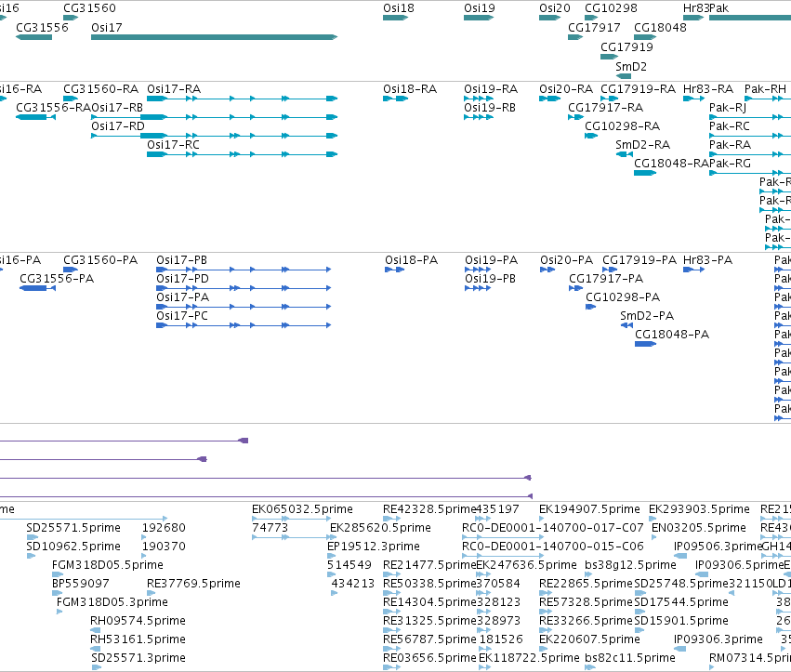Click the Osi18 gene label
The width and height of the screenshot is (791, 672).
[399, 8]
